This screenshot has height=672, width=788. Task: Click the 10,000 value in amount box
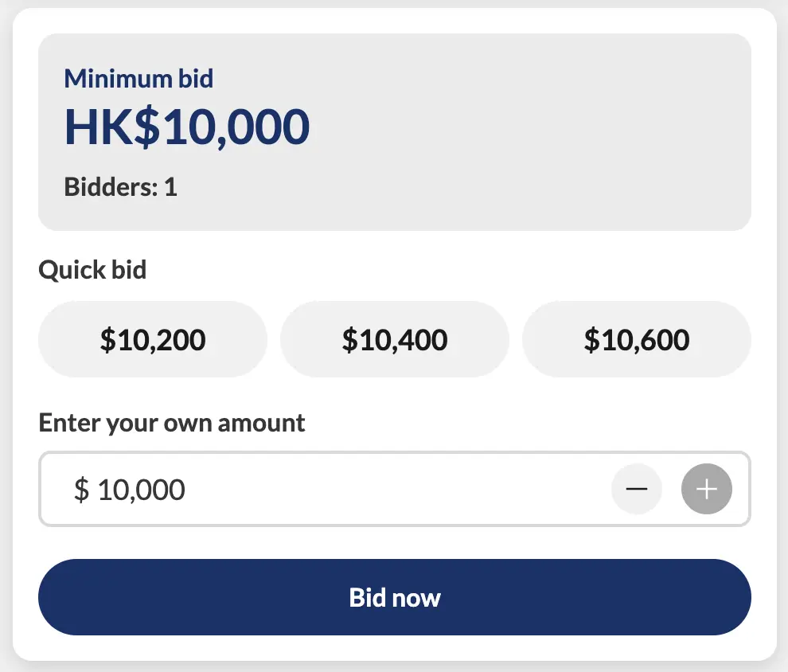tap(141, 490)
